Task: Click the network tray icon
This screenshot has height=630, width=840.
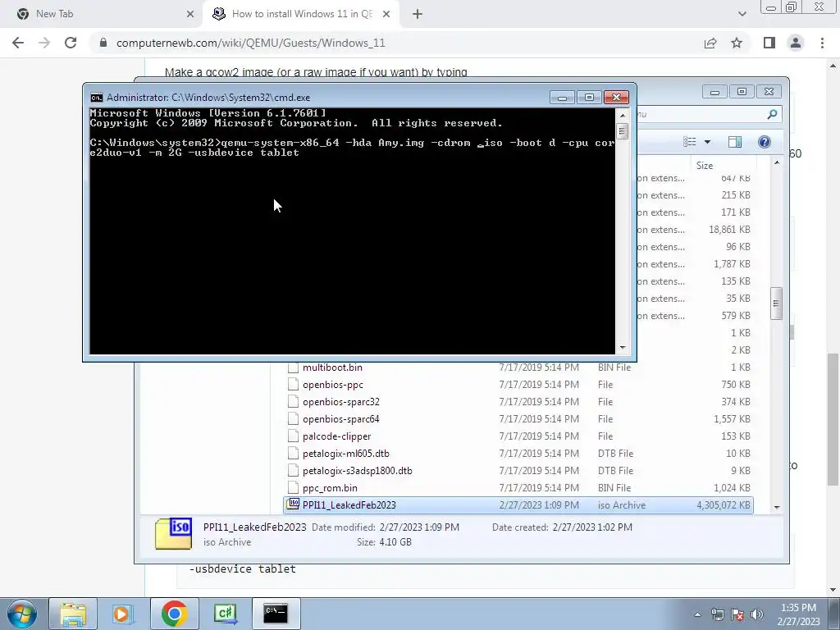Action: pyautogui.click(x=717, y=614)
